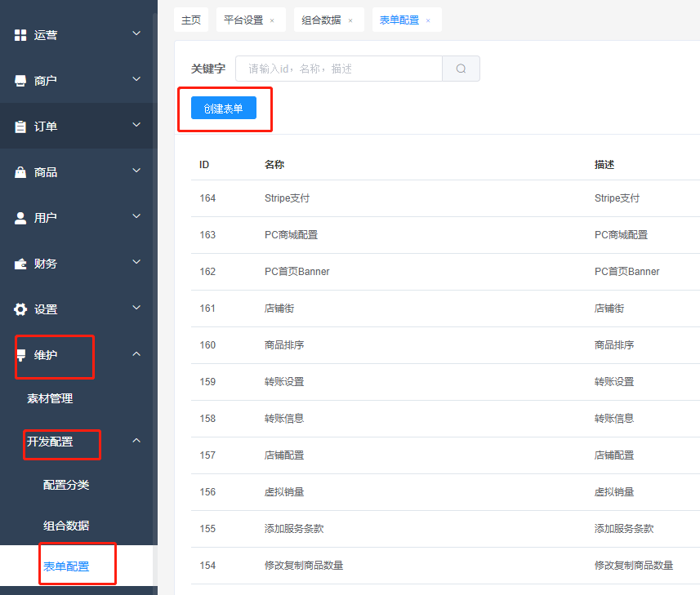Click the 描述 column header
Viewport: 700px width, 595px height.
604,165
